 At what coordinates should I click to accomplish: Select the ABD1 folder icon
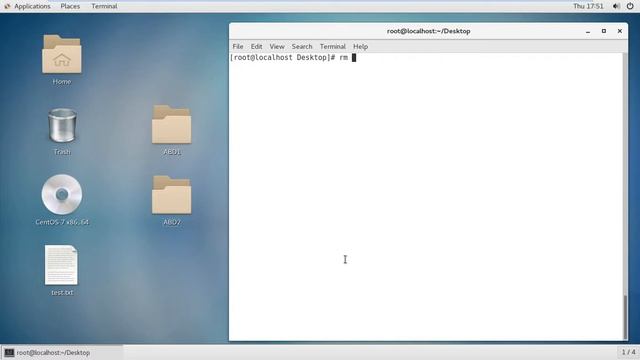171,124
